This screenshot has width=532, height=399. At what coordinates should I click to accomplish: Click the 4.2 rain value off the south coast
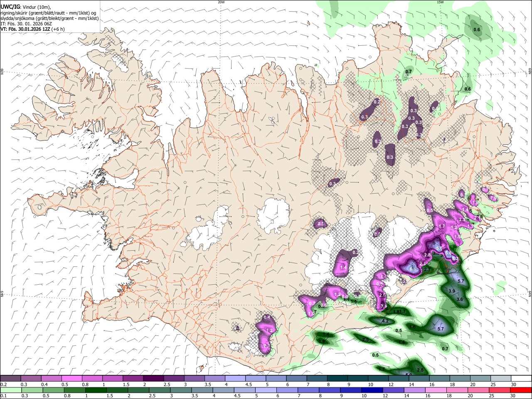385,321
